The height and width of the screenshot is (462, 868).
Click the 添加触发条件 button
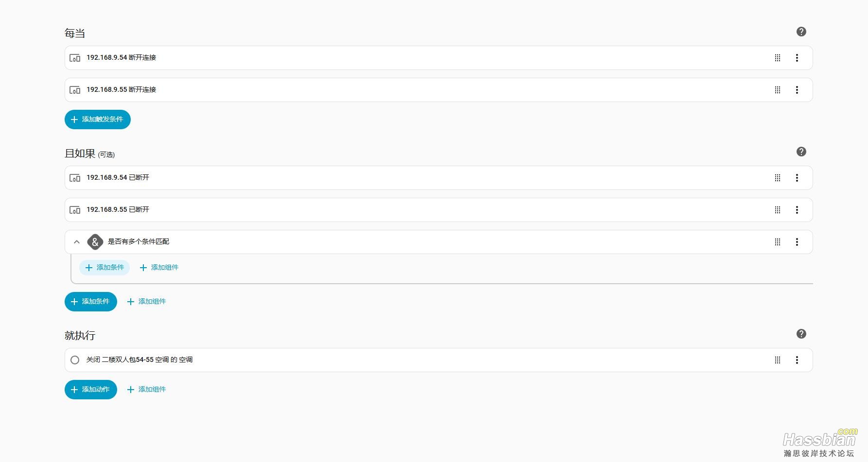(x=98, y=120)
